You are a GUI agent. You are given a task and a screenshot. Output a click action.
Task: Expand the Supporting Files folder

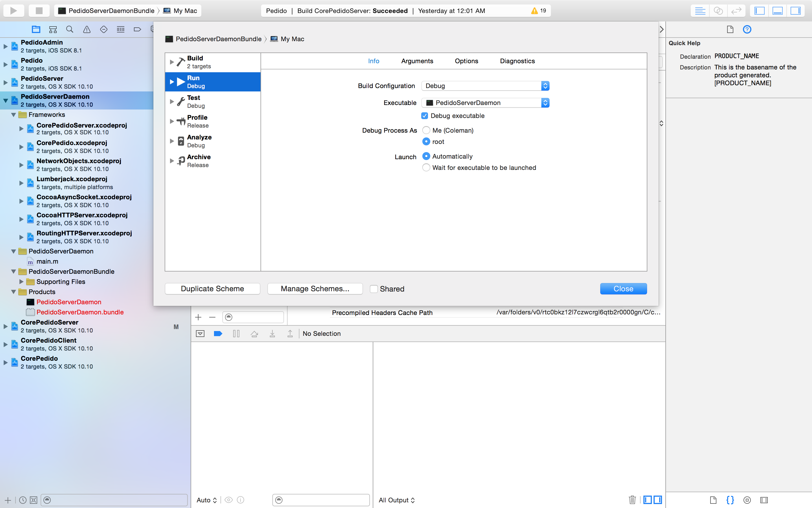21,282
